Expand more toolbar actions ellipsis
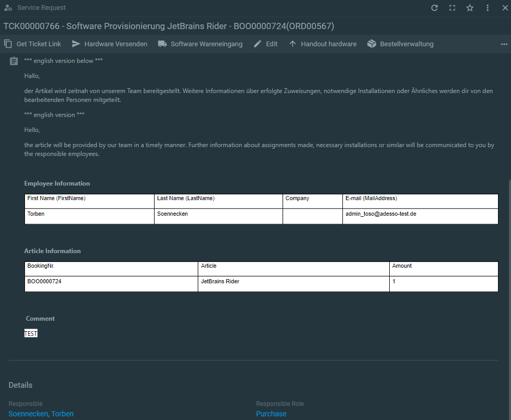Screen dimensions: 511x420 click(504, 44)
